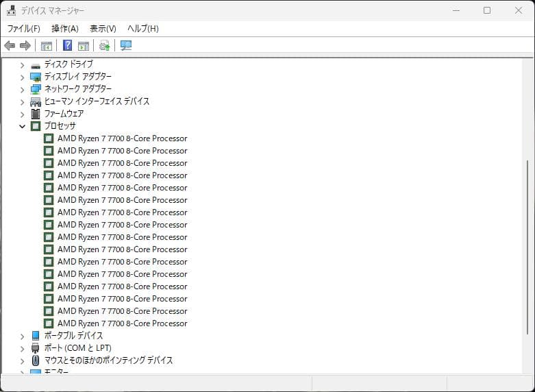The image size is (535, 392).
Task: Expand the マウスとそのほかのポインティング デバイス node
Action: pyautogui.click(x=22, y=361)
